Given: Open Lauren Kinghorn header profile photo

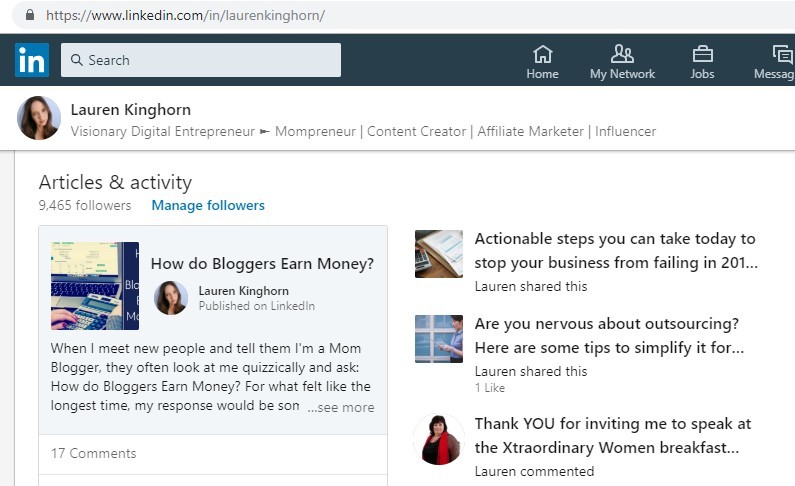Looking at the screenshot, I should 39,118.
